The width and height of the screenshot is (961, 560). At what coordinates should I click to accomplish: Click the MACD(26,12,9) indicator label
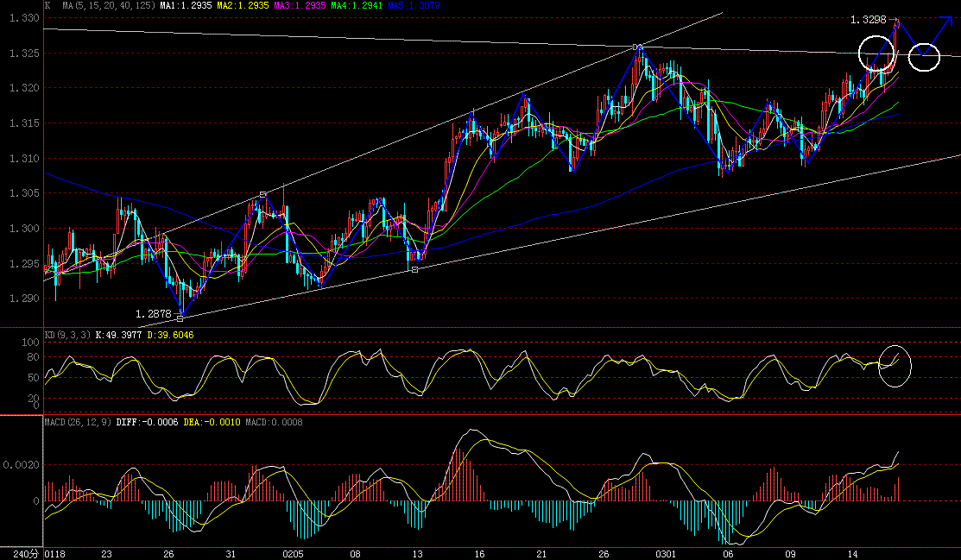[x=78, y=422]
